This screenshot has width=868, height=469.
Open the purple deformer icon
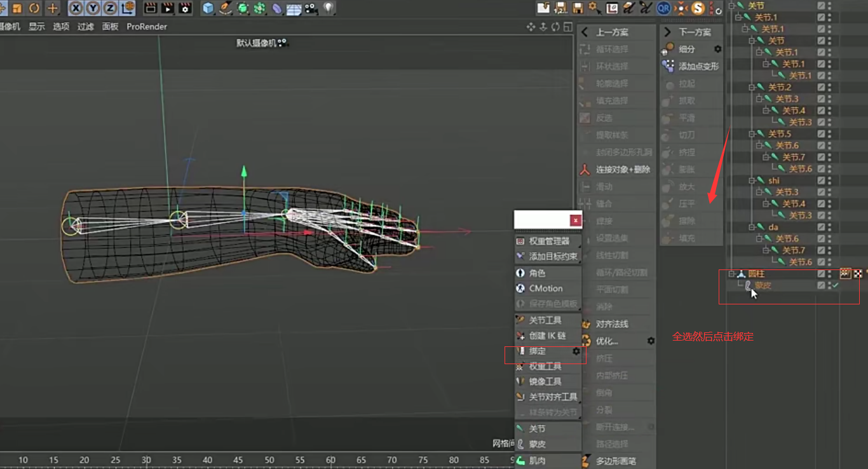(x=277, y=8)
